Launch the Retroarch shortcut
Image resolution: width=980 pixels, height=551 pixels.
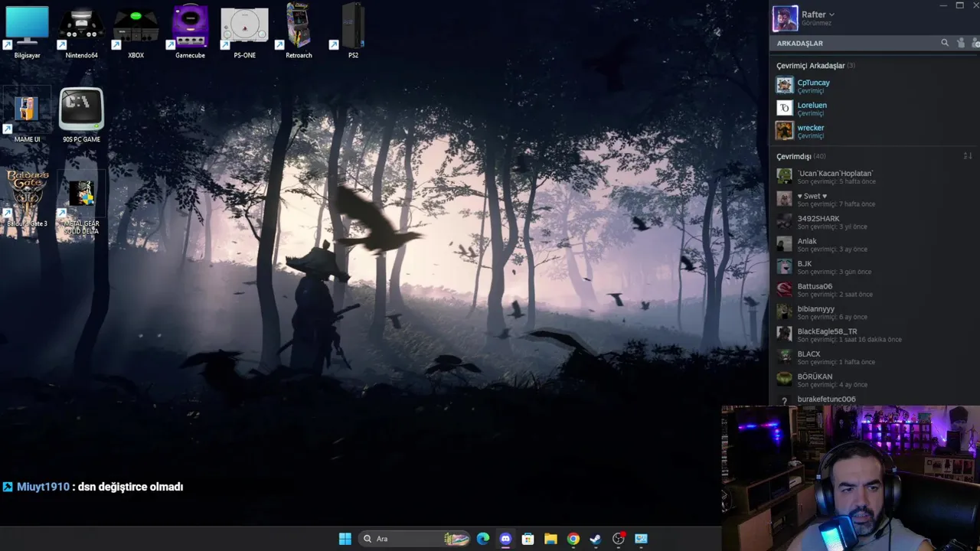pyautogui.click(x=299, y=31)
